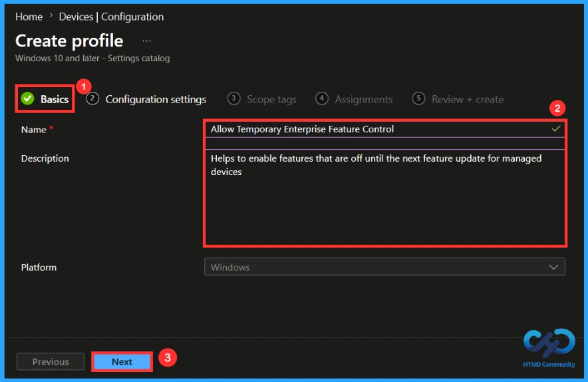Select the Basics tab
The image size is (588, 382).
(x=45, y=99)
